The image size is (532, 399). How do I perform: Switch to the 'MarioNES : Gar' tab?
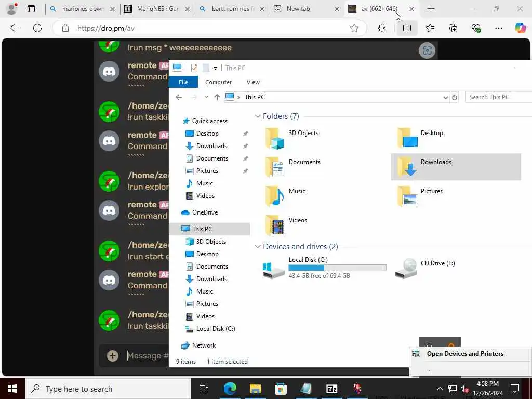(x=158, y=9)
